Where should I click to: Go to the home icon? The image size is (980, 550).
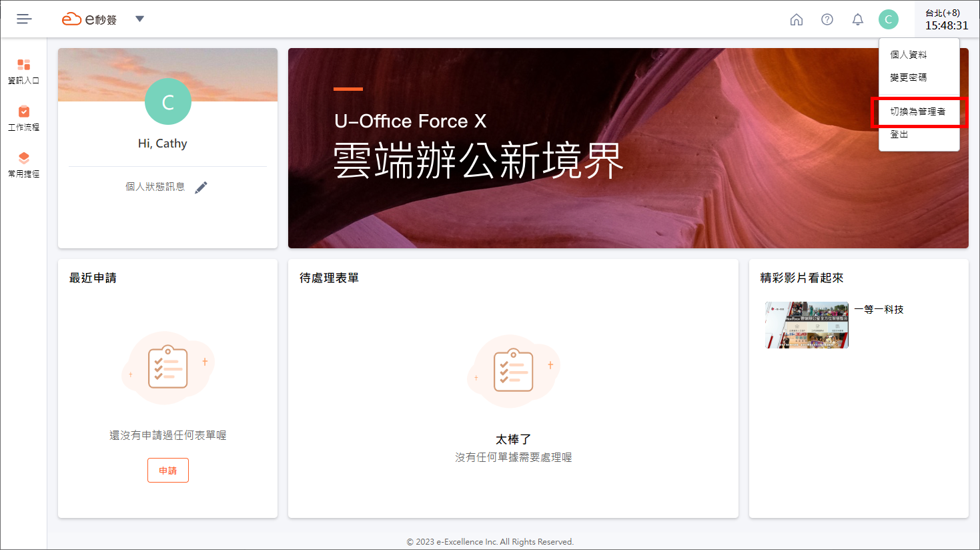pyautogui.click(x=797, y=19)
